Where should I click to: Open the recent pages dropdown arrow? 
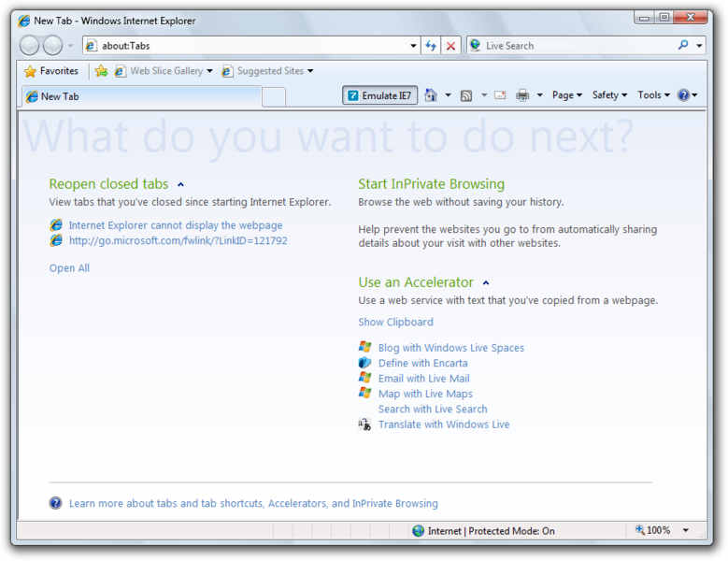[71, 46]
